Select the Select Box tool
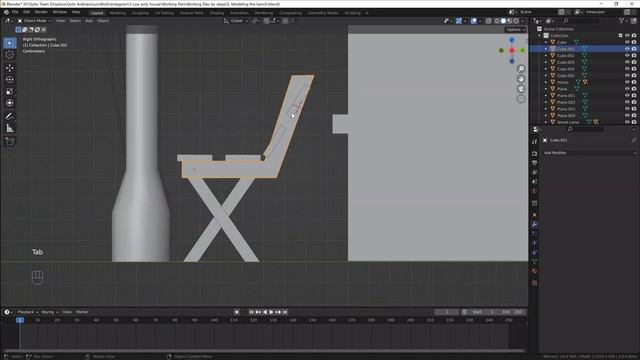Screen dimensions: 640x360 (10, 43)
